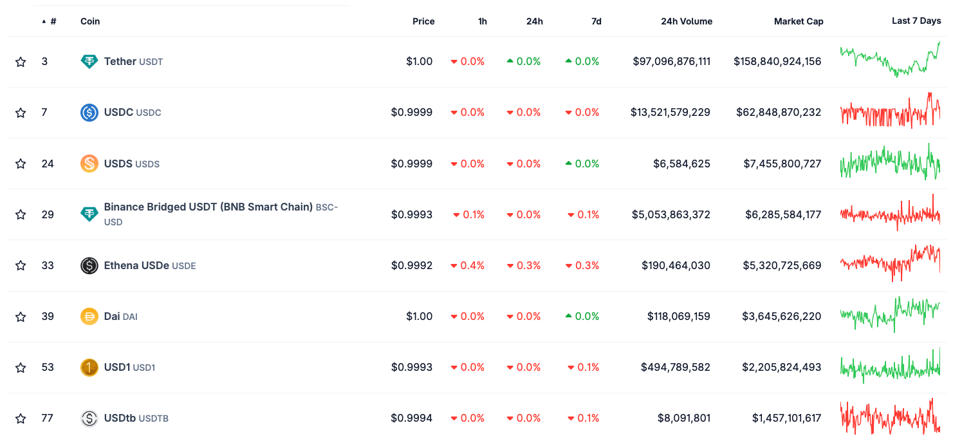Click the Last 7 Days column header

click(916, 21)
